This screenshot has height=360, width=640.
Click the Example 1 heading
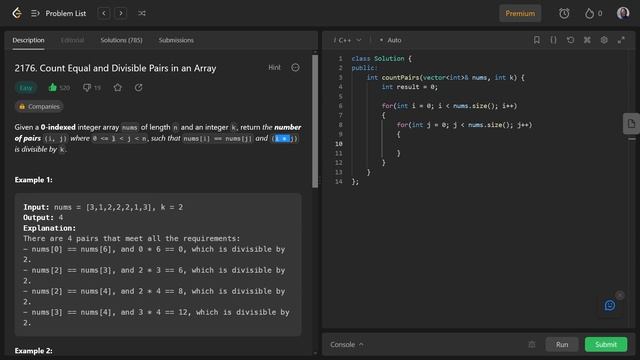pyautogui.click(x=33, y=180)
